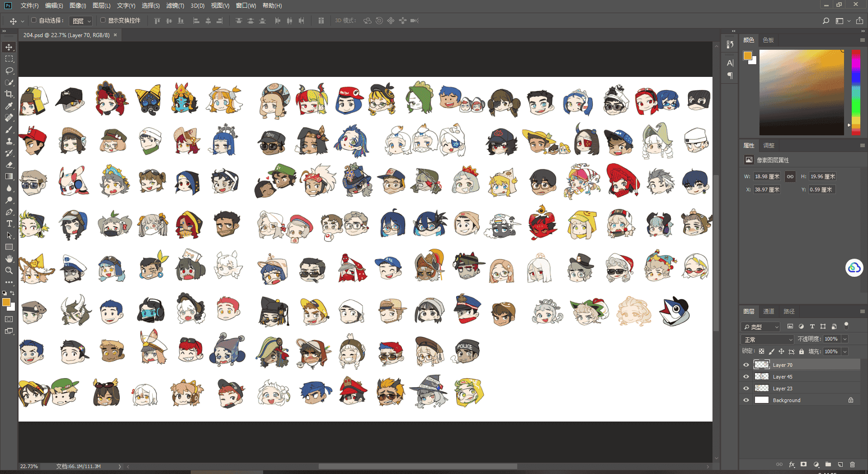868x474 pixels.
Task: Enable the auto-select checkbox (自动选择)
Action: pos(33,20)
